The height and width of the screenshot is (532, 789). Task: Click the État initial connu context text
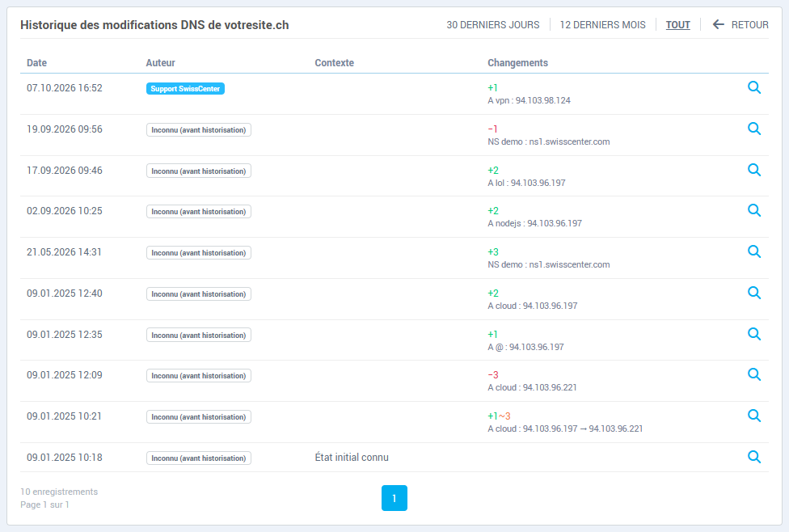[x=352, y=458]
